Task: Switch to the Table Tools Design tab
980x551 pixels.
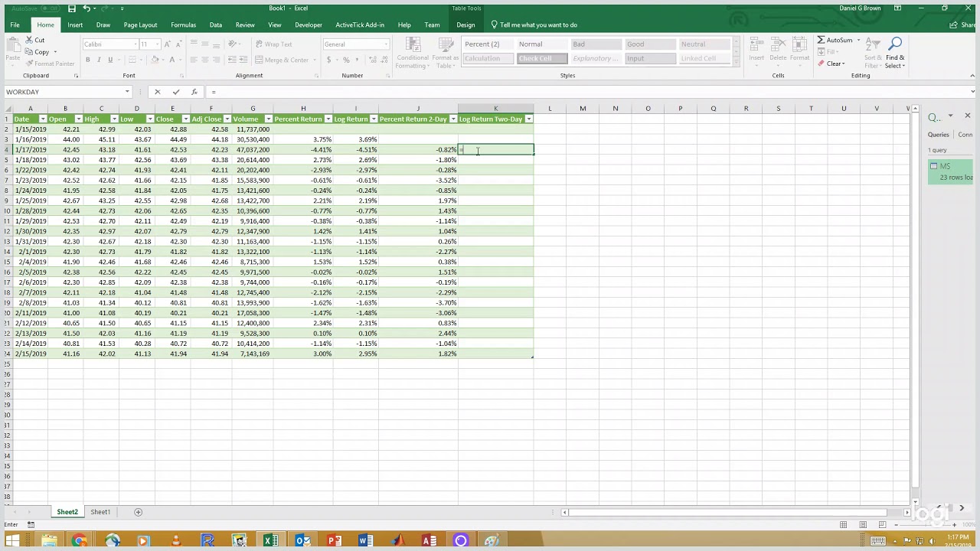Action: click(x=465, y=25)
